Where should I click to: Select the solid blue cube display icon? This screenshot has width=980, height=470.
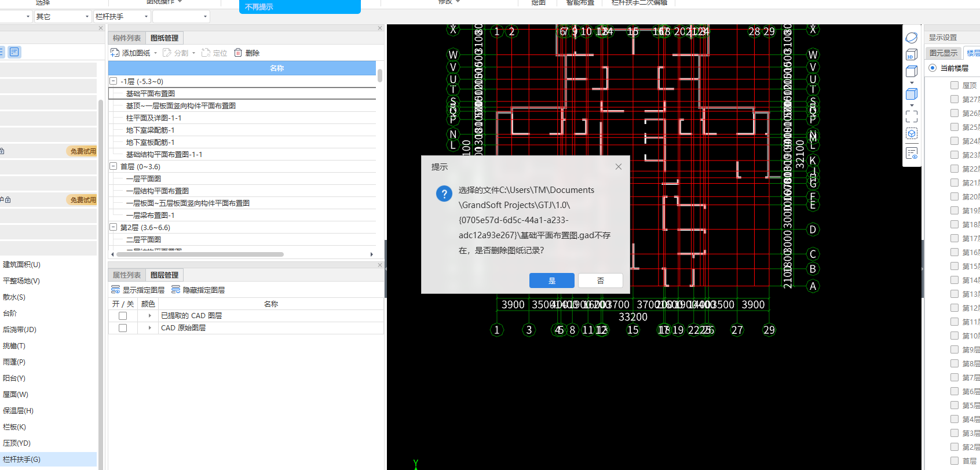[x=911, y=94]
